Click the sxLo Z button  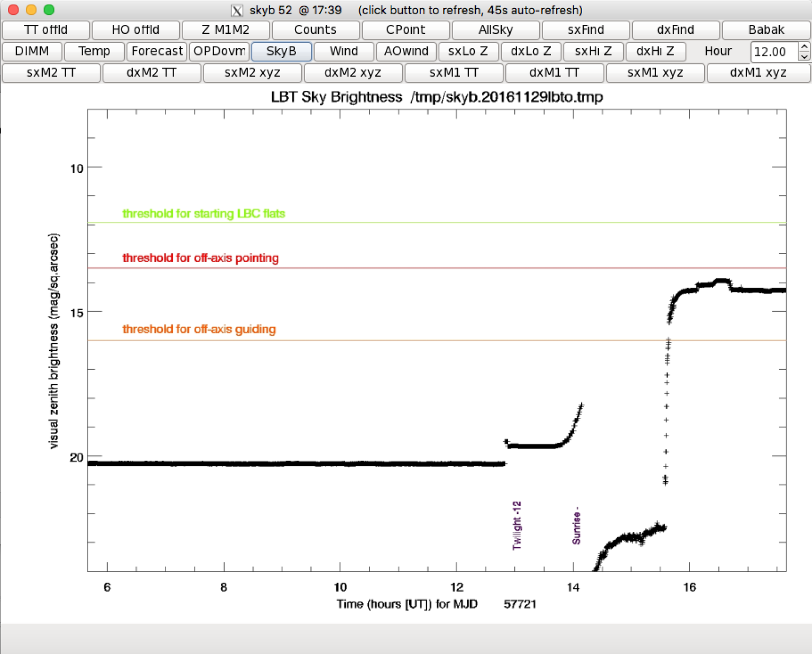tap(468, 51)
